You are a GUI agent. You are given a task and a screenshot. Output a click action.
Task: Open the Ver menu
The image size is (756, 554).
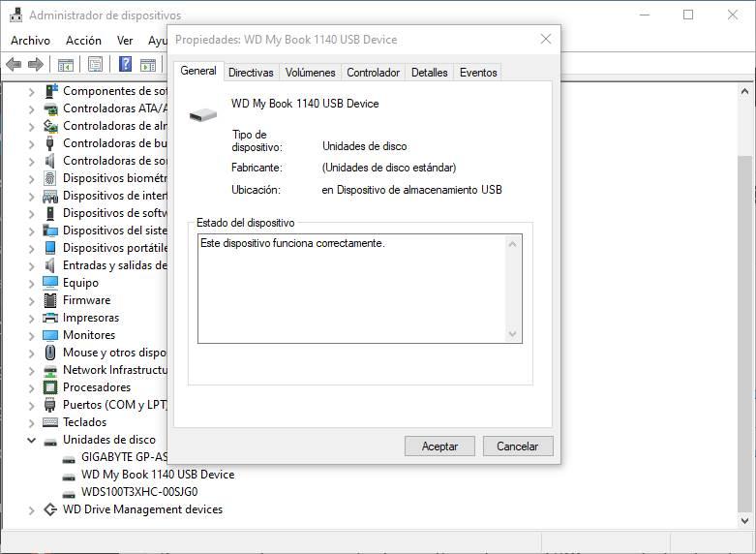pos(125,41)
